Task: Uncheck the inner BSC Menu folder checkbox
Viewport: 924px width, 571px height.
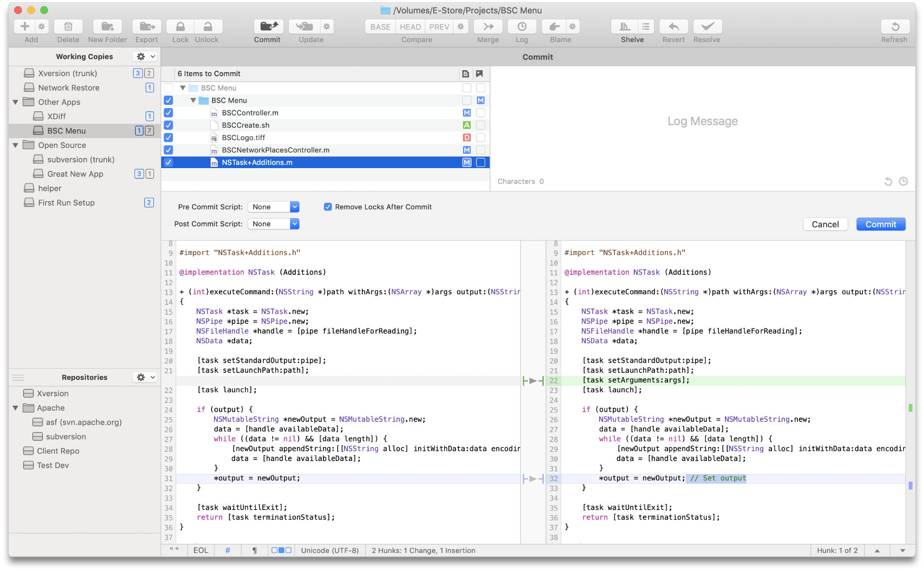Action: pos(168,100)
